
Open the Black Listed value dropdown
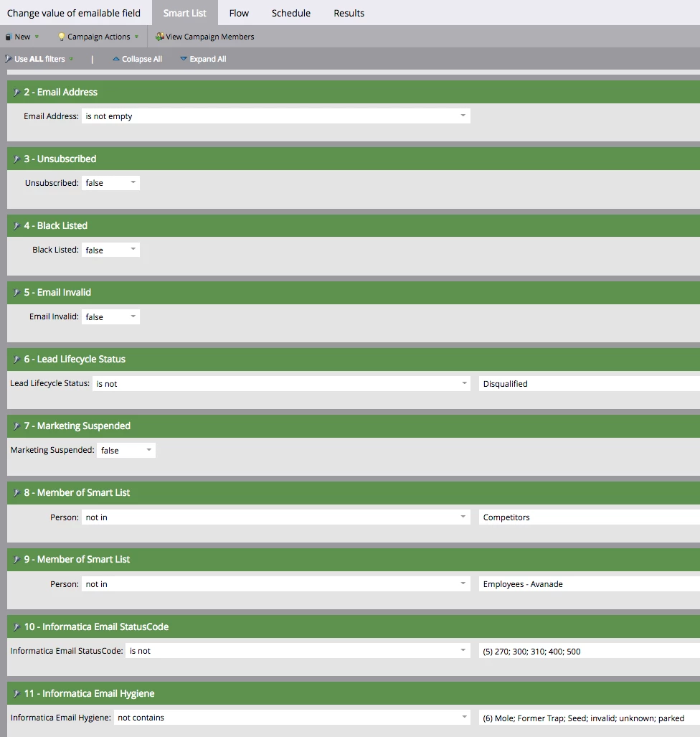coord(110,250)
